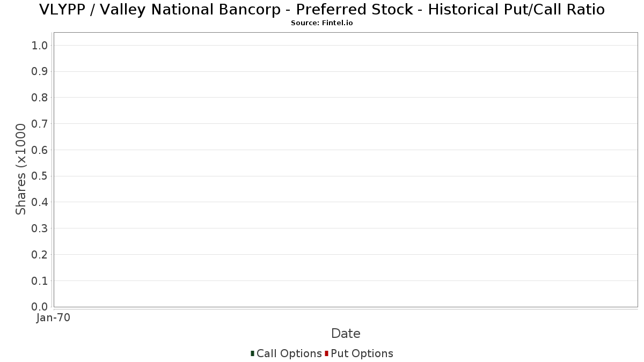Click the green Call Options legend swatch
This screenshot has width=644, height=362.
click(x=252, y=353)
